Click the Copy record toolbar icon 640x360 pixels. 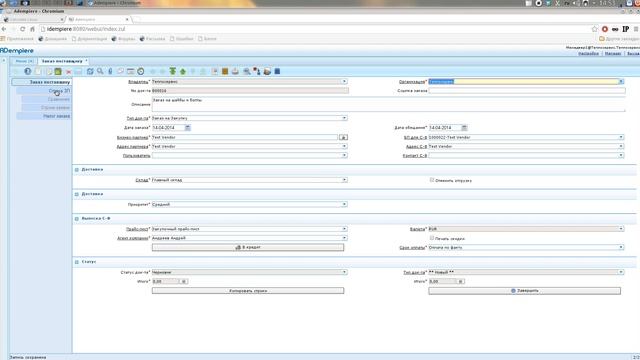click(48, 71)
